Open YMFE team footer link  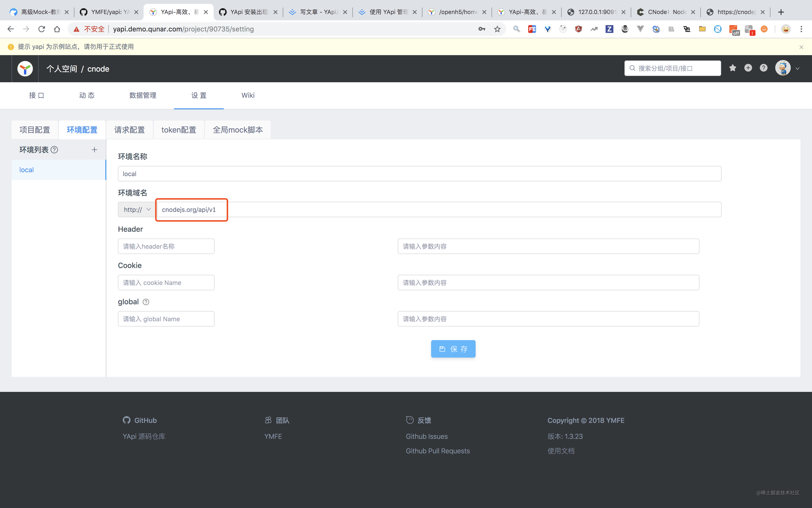tap(273, 437)
